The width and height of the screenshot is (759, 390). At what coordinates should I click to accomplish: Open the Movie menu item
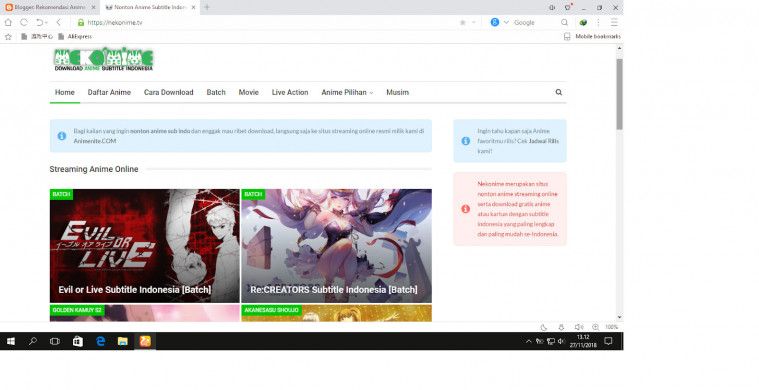click(x=248, y=92)
